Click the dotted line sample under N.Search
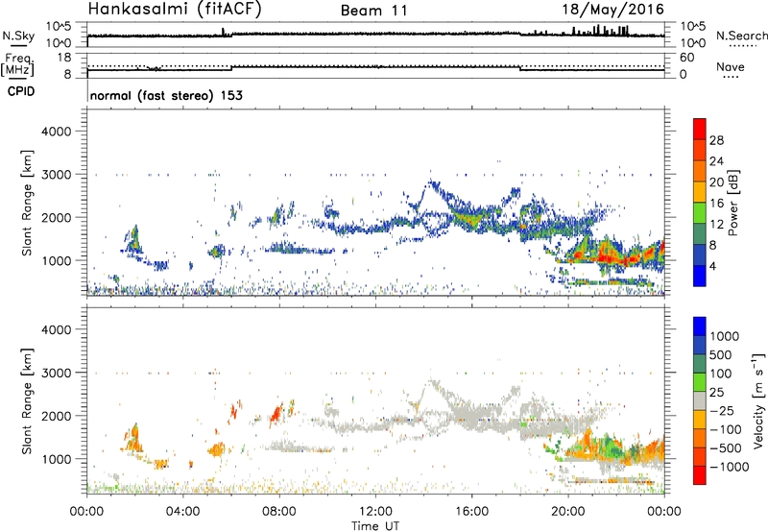The height and width of the screenshot is (532, 768). [x=743, y=45]
